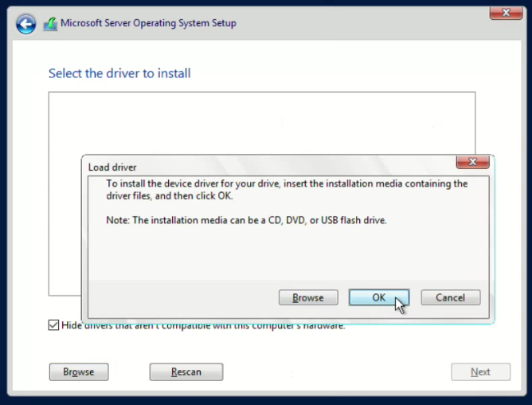Click the blue back arrow button
This screenshot has height=405, width=532.
pos(25,23)
